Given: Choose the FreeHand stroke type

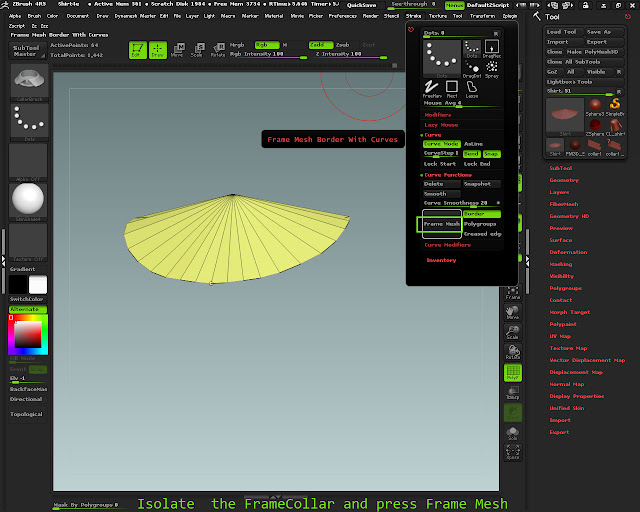Looking at the screenshot, I should [432, 89].
